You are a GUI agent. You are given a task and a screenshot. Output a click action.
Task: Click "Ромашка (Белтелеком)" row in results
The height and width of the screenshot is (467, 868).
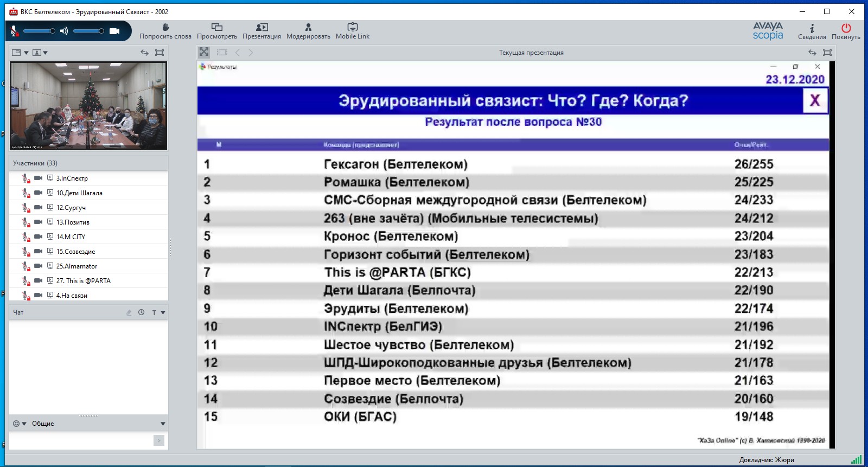pyautogui.click(x=397, y=182)
